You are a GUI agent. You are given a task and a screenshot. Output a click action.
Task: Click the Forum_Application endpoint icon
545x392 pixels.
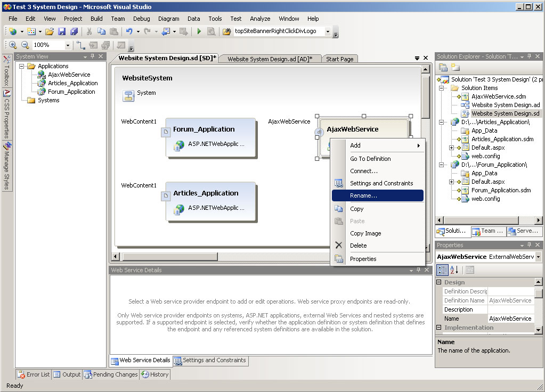[166, 132]
